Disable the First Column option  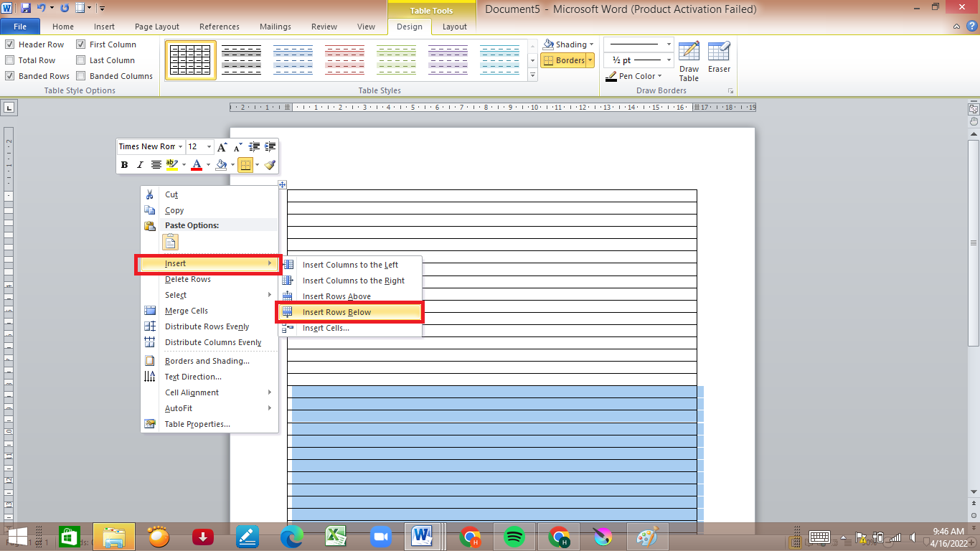(x=80, y=44)
